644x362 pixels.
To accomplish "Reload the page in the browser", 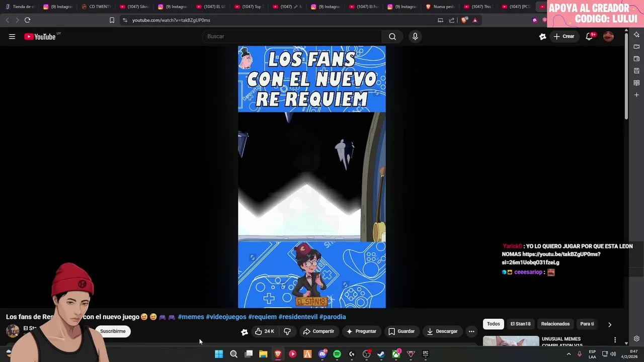I will [x=27, y=20].
